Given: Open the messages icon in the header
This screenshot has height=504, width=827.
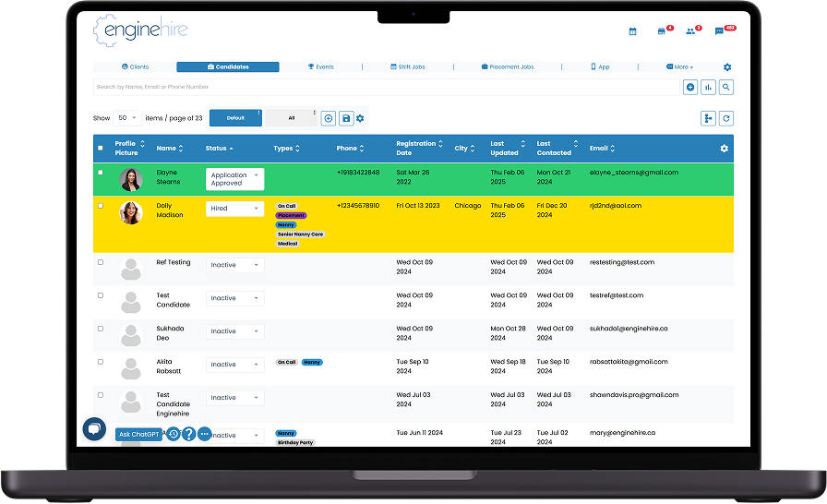Looking at the screenshot, I should coord(719,31).
